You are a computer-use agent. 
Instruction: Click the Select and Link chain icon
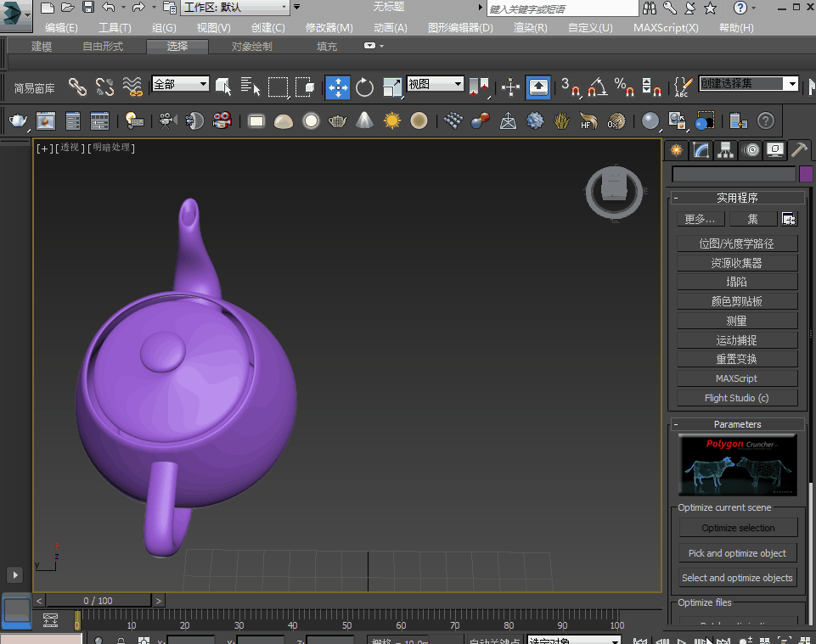[77, 87]
